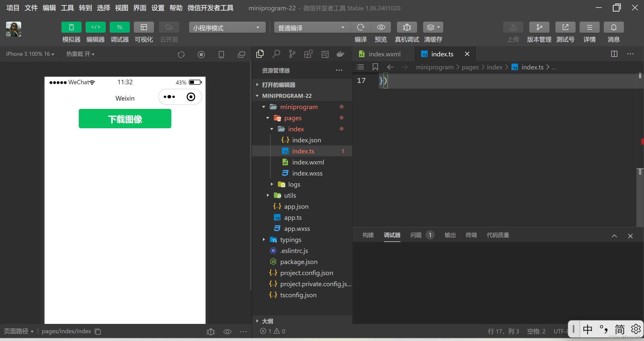Viewport: 644px width, 341px height.
Task: Open source control branch icon in sidebar
Action: click(x=292, y=54)
